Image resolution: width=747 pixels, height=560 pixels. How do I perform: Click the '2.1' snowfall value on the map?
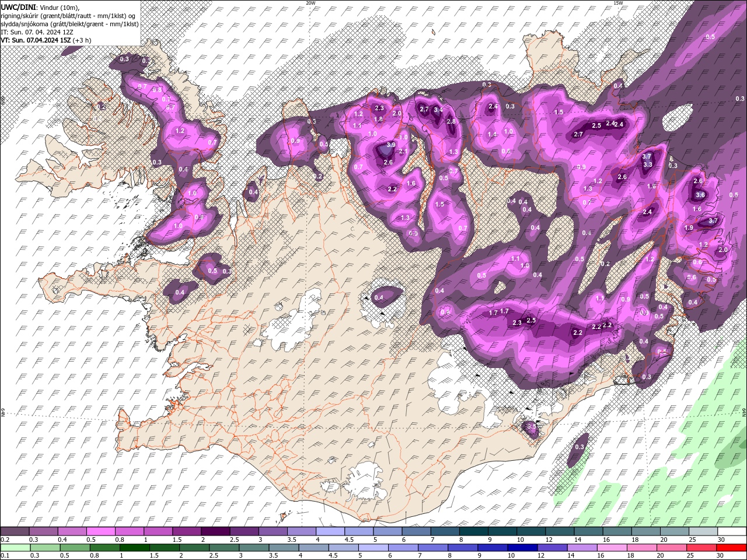[x=403, y=152]
